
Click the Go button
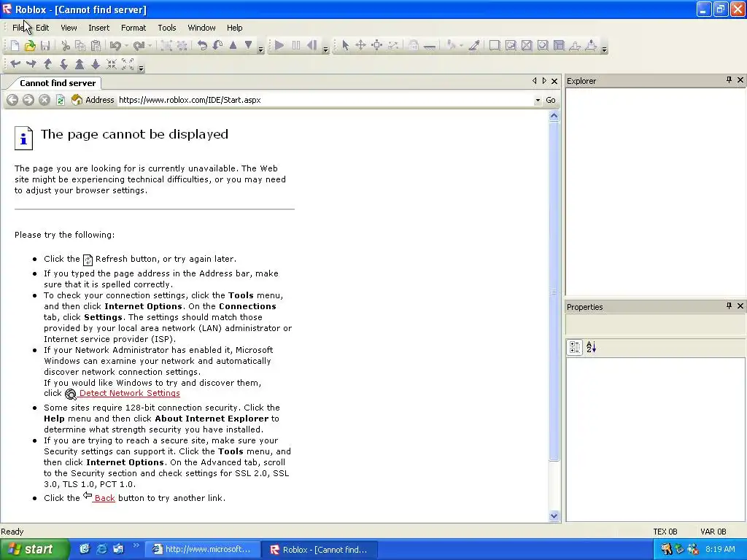pos(551,100)
